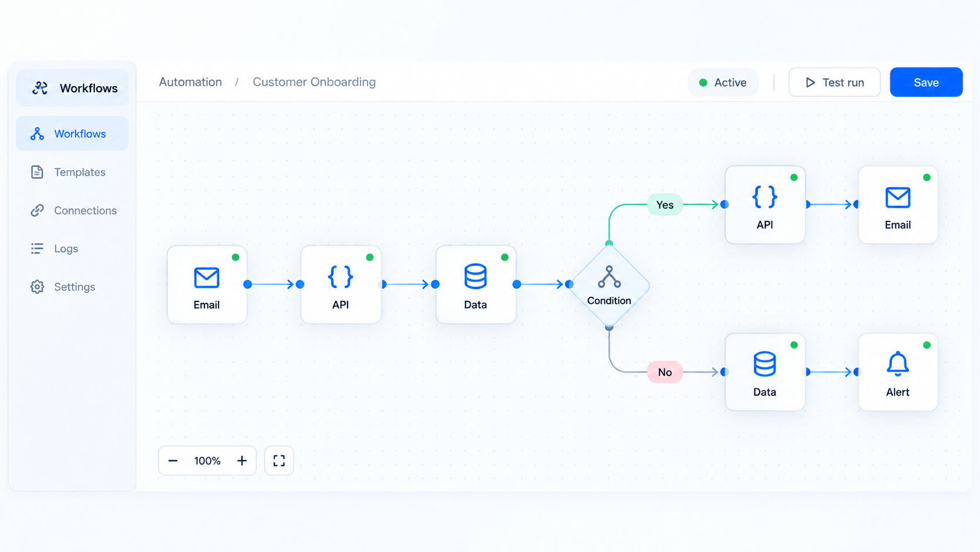Click the Email node after the Yes-branch API node
Screen dimensions: 980x552
click(898, 205)
